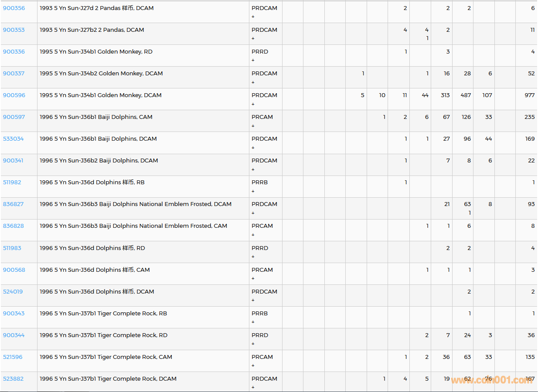This screenshot has width=538, height=392.
Task: Open coin ID link 523882
Action: coord(14,379)
